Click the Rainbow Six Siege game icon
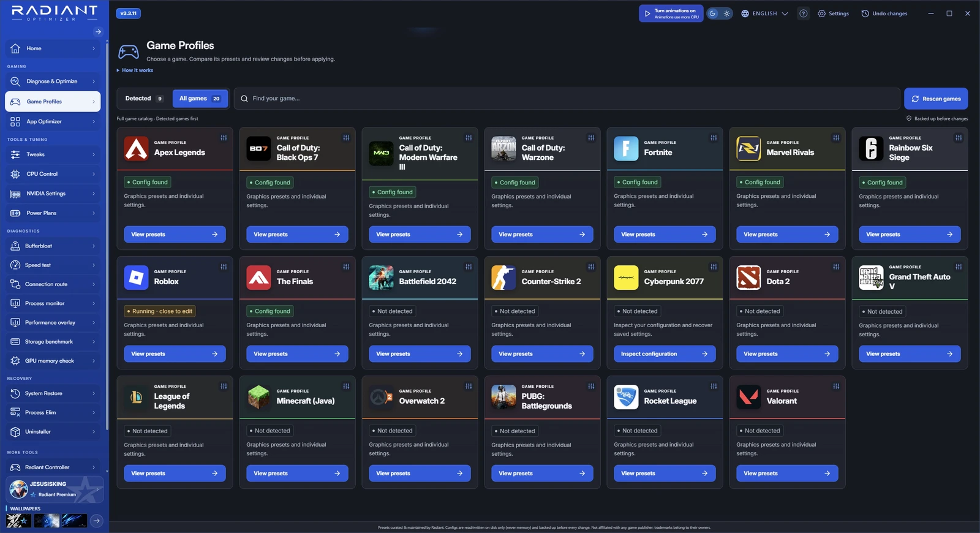Screen dimensions: 980x533 871,148
